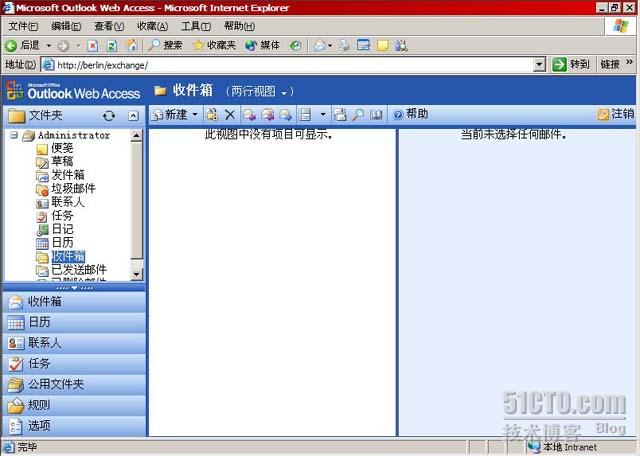This screenshot has height=456, width=640.
Task: Select the 垃圾邮件 folder in tree
Action: coord(73,188)
